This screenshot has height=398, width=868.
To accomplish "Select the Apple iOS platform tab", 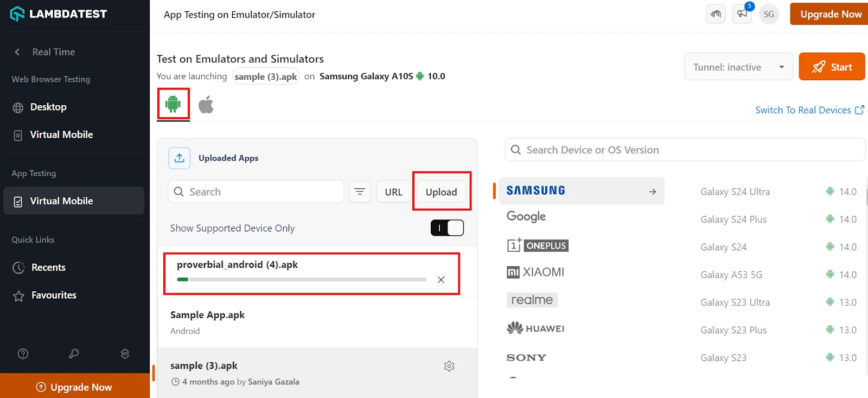I will [x=206, y=104].
